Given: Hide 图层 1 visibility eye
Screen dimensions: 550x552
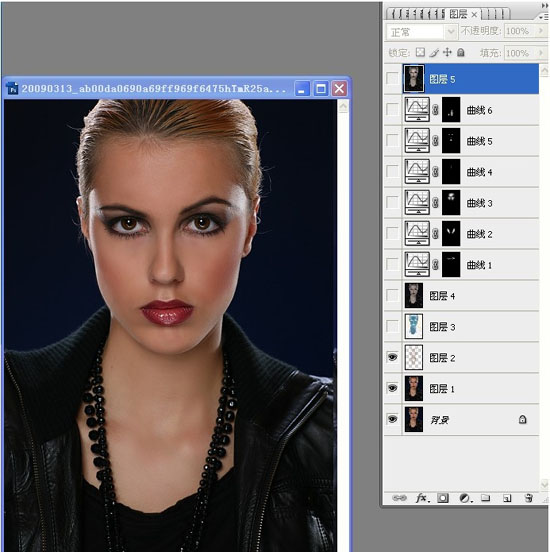Looking at the screenshot, I should point(392,388).
